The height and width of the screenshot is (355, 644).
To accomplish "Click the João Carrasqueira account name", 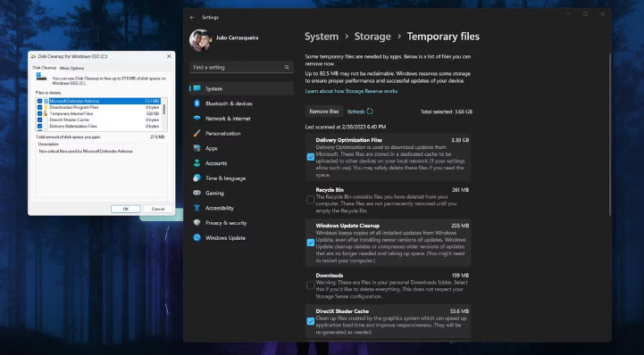I will [x=238, y=37].
